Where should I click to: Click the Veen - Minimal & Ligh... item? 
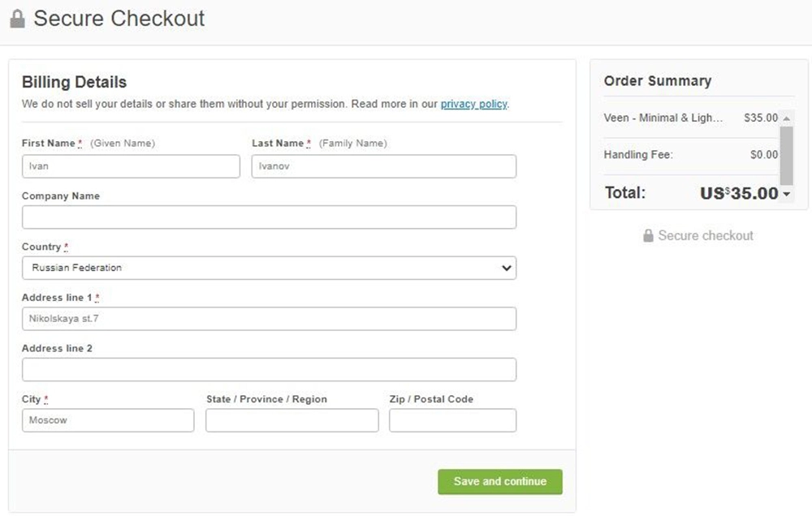(x=663, y=118)
